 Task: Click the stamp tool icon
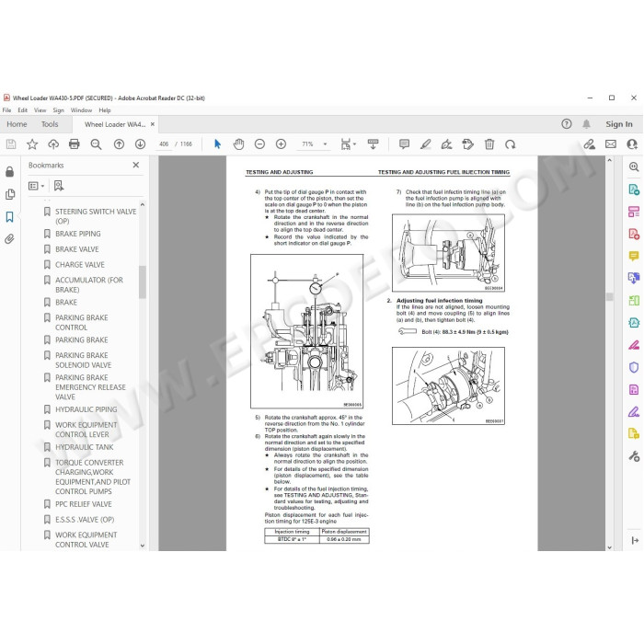click(467, 144)
